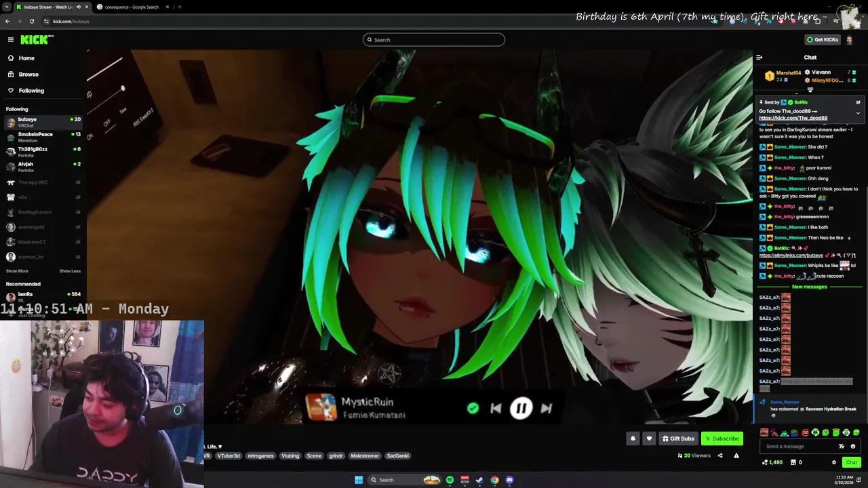This screenshot has width=868, height=488.
Task: Click the 20 Viewers count
Action: click(x=694, y=455)
